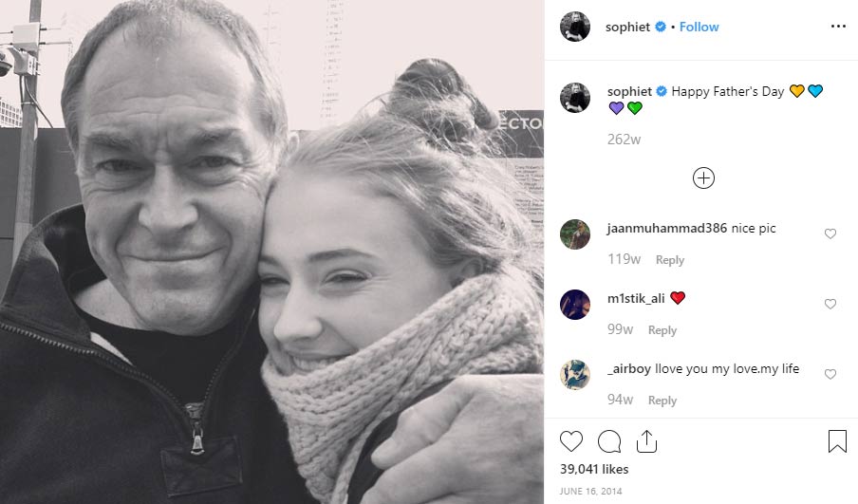Open sophiet profile picture in header
The height and width of the screenshot is (504, 858).
tap(575, 27)
